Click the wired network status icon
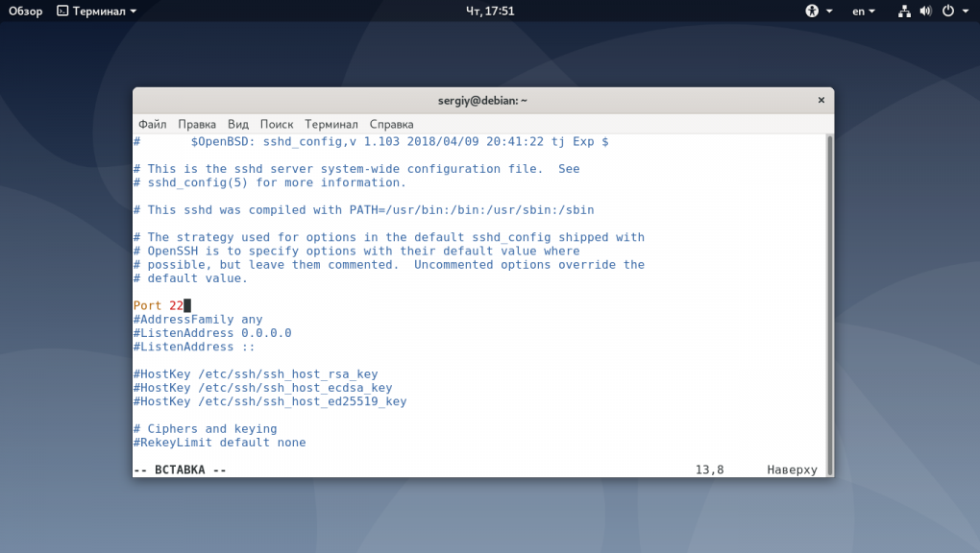Viewport: 980px width, 553px height. coord(904,12)
